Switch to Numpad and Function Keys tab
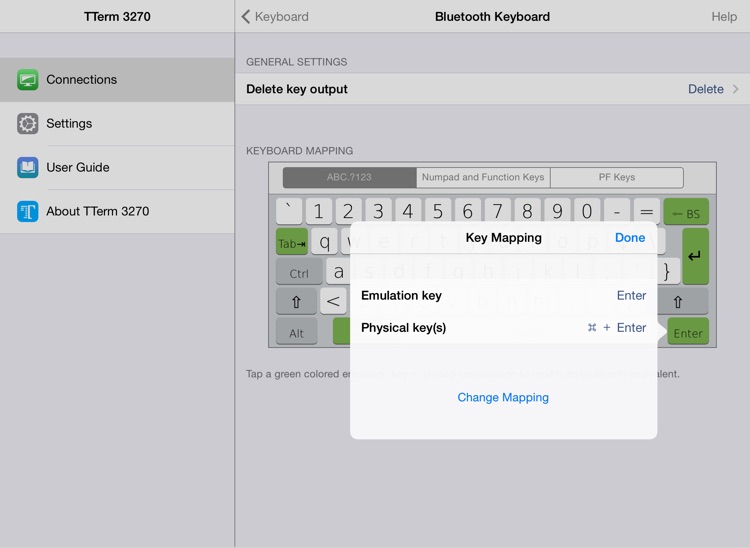The image size is (750, 548). 483,177
